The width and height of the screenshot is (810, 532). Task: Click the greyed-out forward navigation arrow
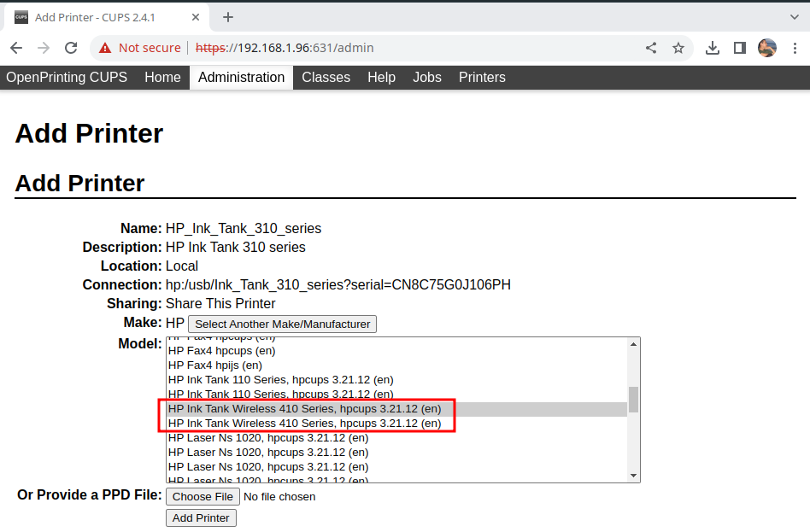coord(44,48)
